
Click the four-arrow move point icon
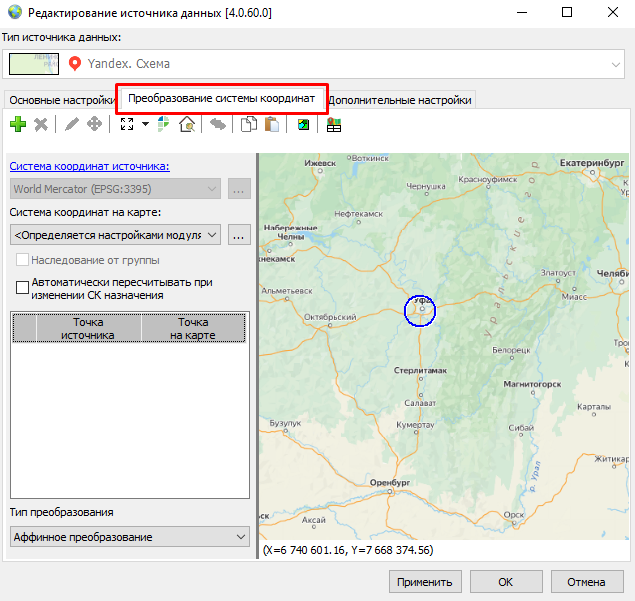click(x=94, y=124)
